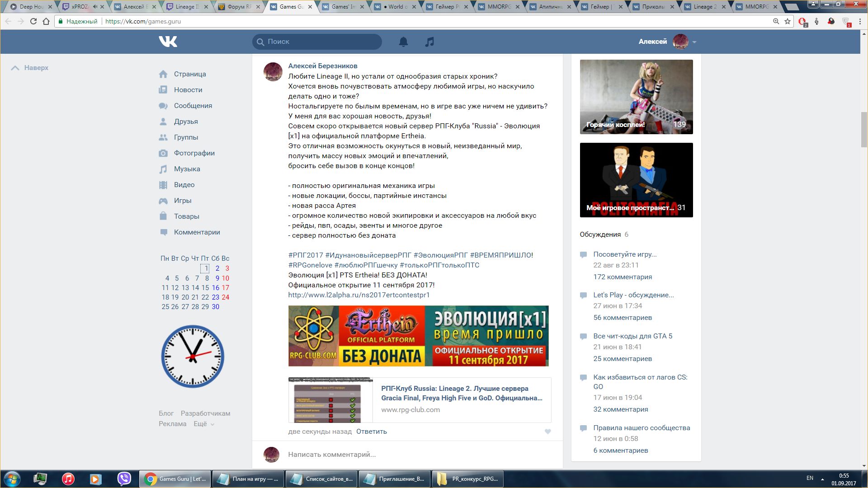Expand the Ещё footer menu

(204, 424)
